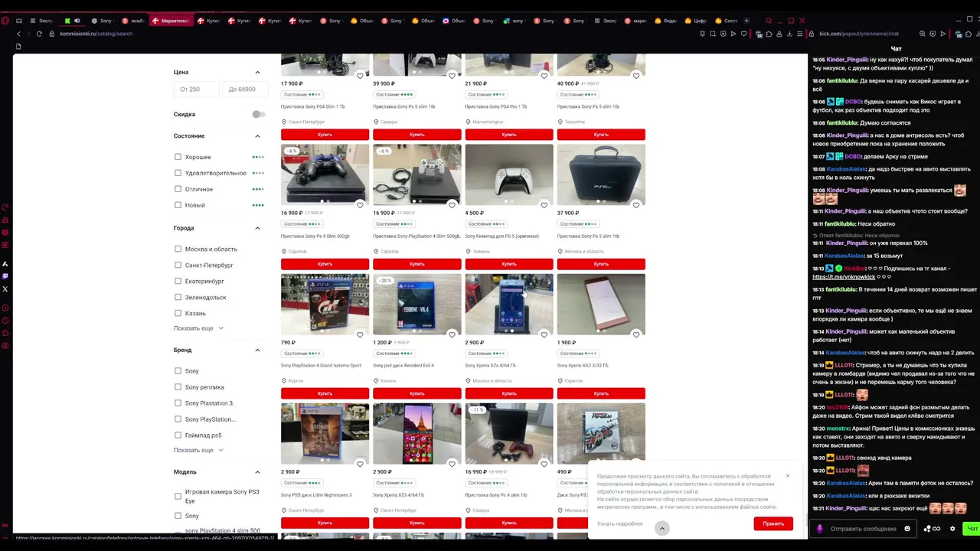This screenshot has width=980, height=551.
Task: Open chat settings gear icon
Action: pos(952,529)
